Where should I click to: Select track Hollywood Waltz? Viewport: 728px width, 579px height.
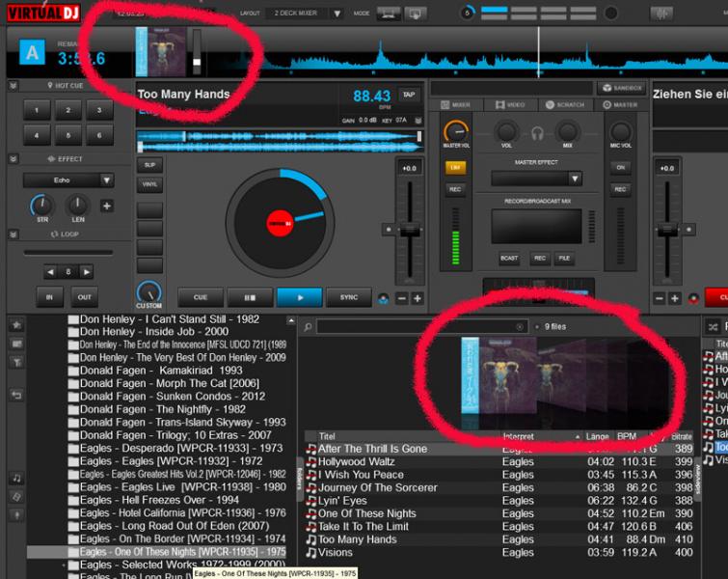click(499, 462)
